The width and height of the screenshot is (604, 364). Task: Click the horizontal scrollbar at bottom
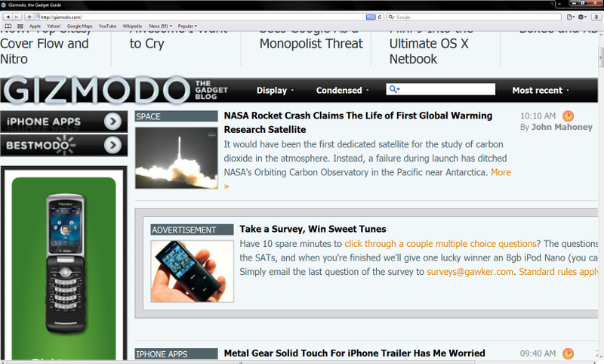click(241, 362)
